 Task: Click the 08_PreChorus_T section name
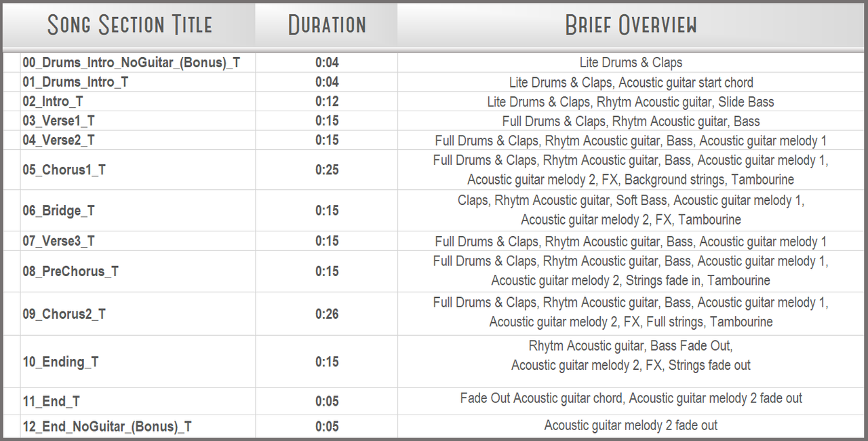[x=71, y=271]
